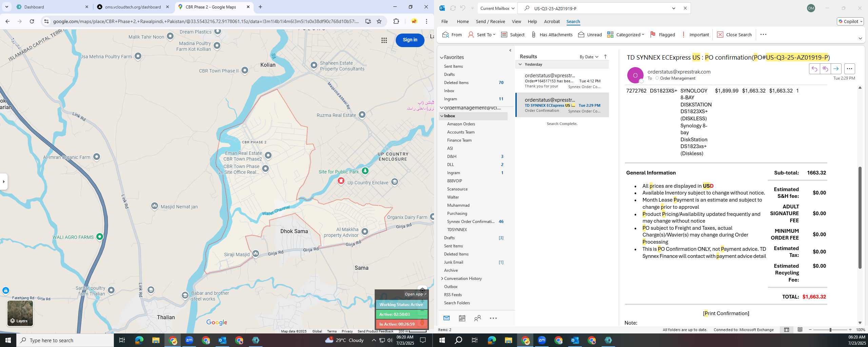
Task: Open the Acrobat ribbon tab
Action: tap(552, 21)
